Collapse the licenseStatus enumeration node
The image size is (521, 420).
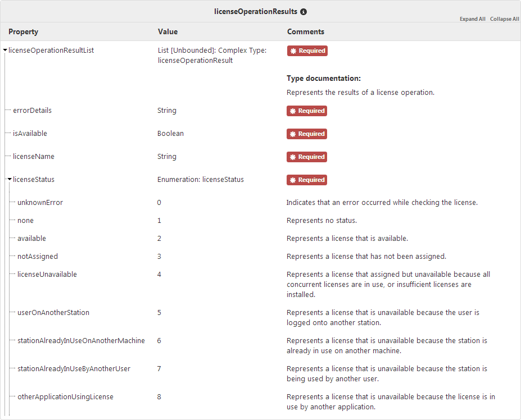[10, 180]
